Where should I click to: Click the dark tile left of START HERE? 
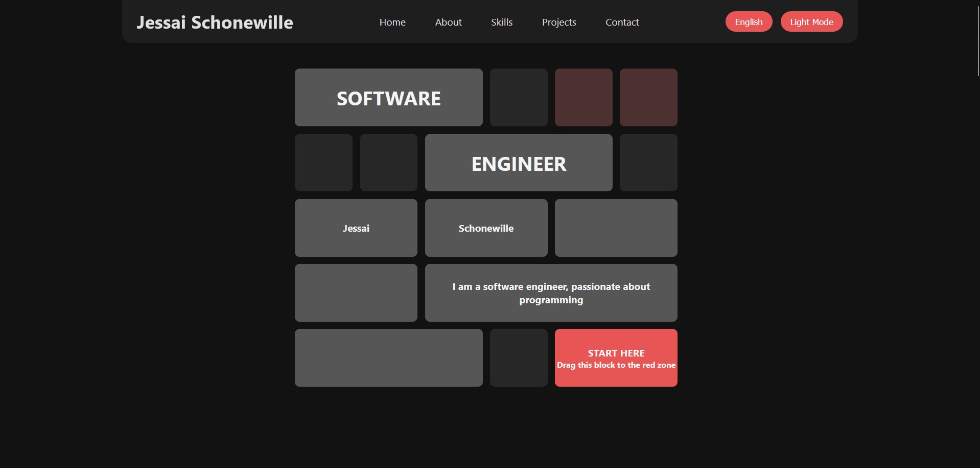(x=518, y=358)
